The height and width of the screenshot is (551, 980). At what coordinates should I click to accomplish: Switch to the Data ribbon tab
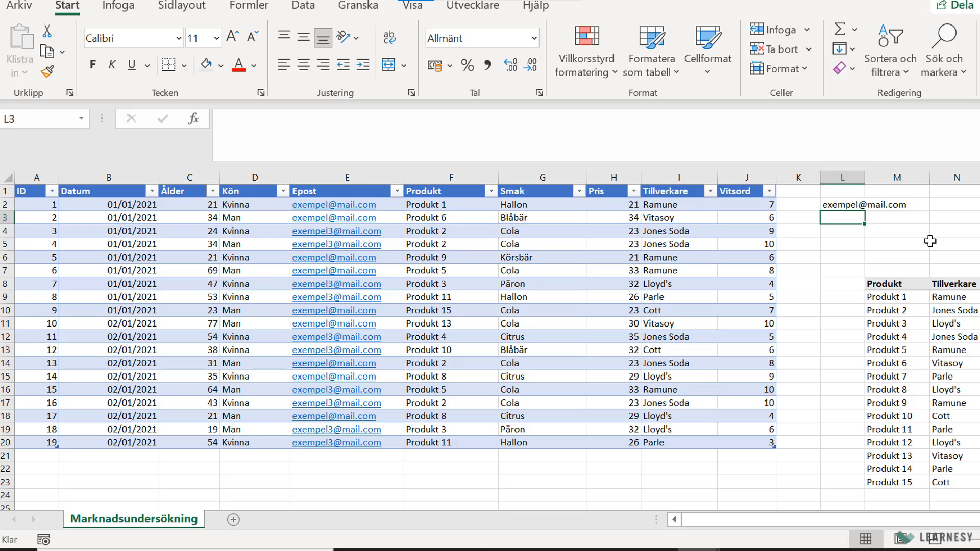point(303,6)
